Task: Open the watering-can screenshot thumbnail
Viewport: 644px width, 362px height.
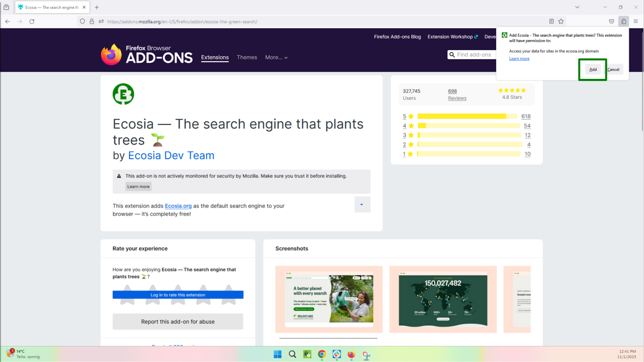Action: click(x=329, y=299)
